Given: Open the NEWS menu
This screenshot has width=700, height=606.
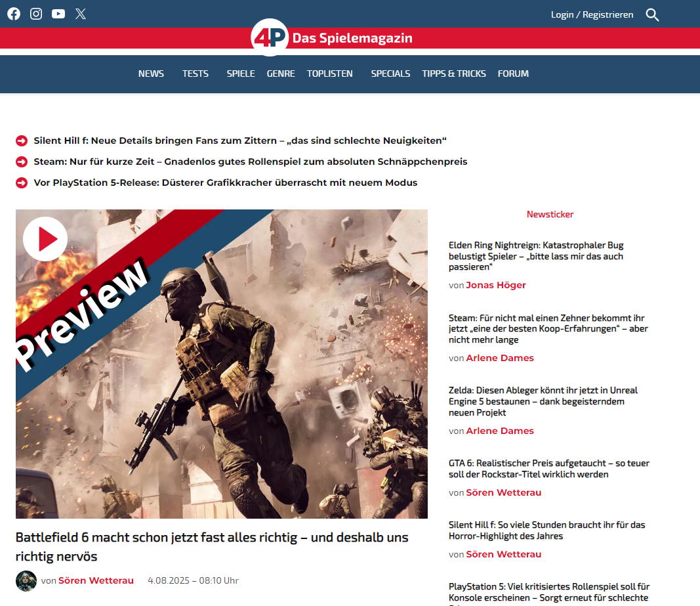Looking at the screenshot, I should (x=151, y=74).
